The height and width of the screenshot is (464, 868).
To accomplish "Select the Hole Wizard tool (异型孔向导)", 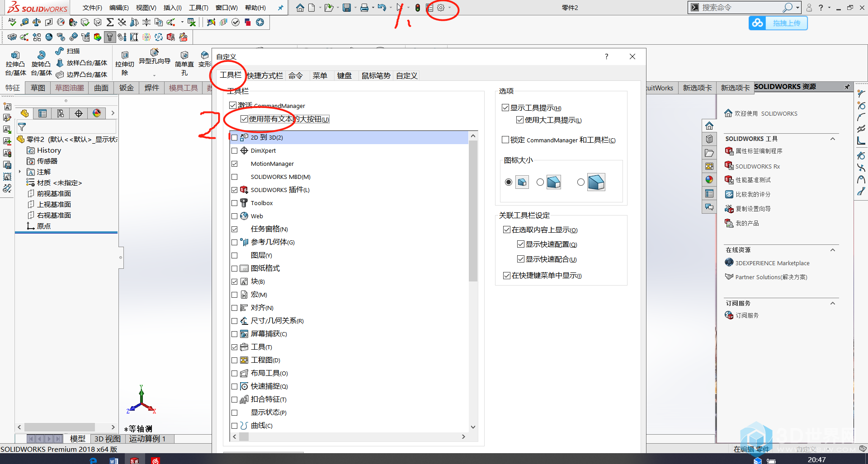I will pos(155,57).
